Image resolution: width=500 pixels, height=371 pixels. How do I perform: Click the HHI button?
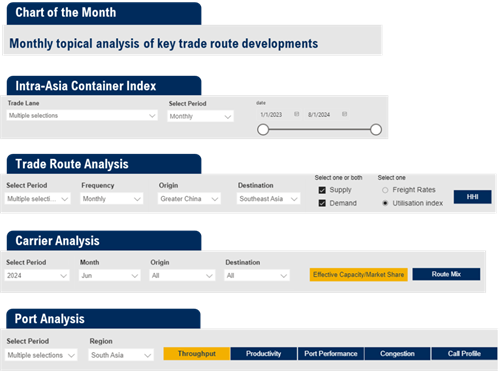click(472, 197)
